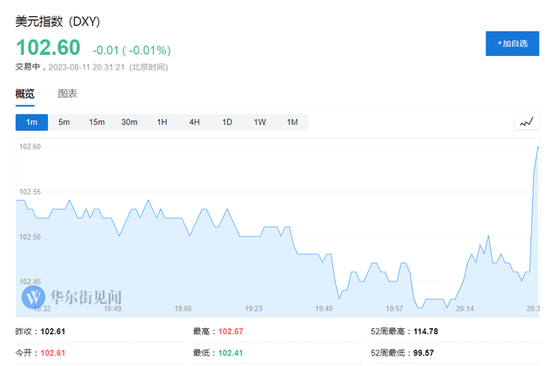
Task: Switch chart to 1H interval
Action: (x=162, y=122)
